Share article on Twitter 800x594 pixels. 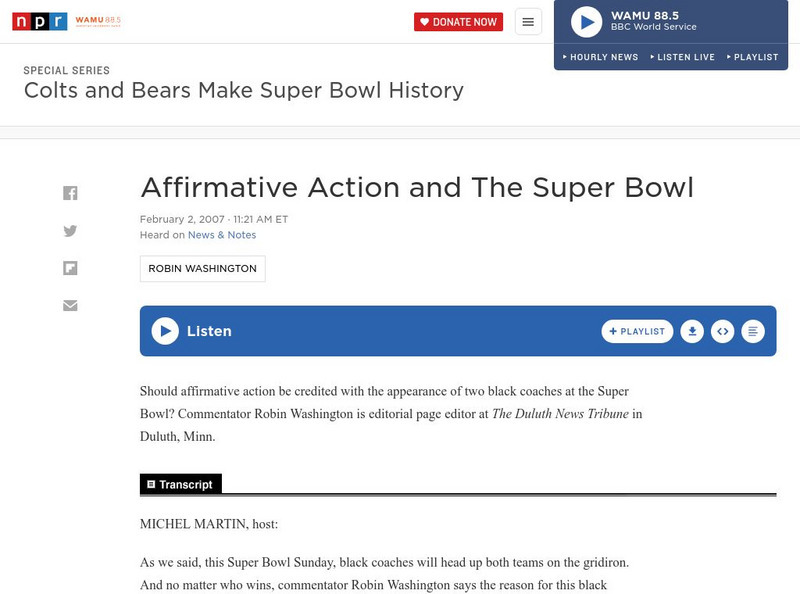click(x=70, y=231)
